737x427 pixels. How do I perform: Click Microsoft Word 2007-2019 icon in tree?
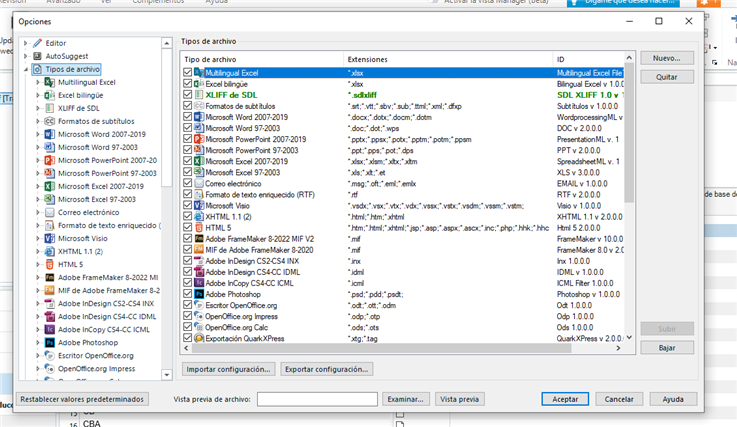[x=50, y=134]
